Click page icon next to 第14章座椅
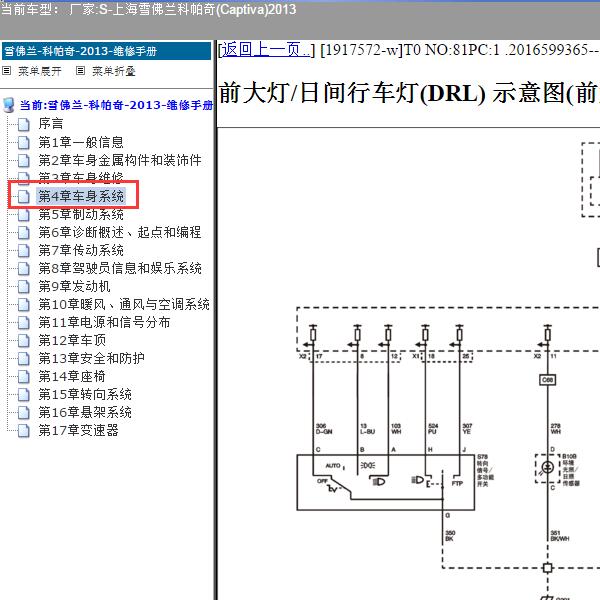This screenshot has height=600, width=600. click(24, 377)
